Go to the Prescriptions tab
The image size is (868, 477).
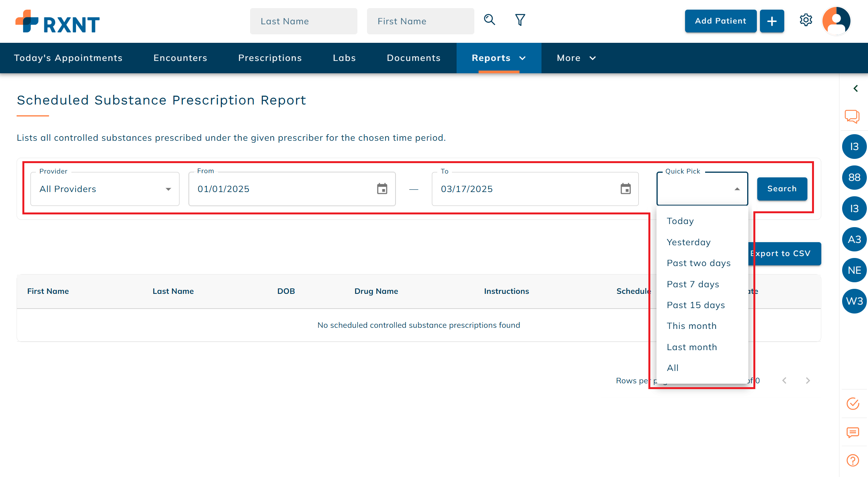[x=270, y=58]
